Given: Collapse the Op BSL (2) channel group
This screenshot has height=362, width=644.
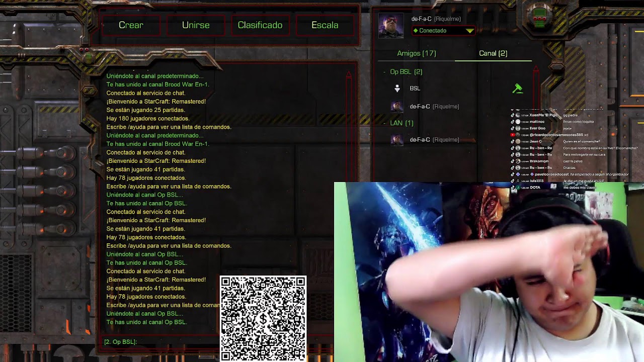Looking at the screenshot, I should click(384, 72).
